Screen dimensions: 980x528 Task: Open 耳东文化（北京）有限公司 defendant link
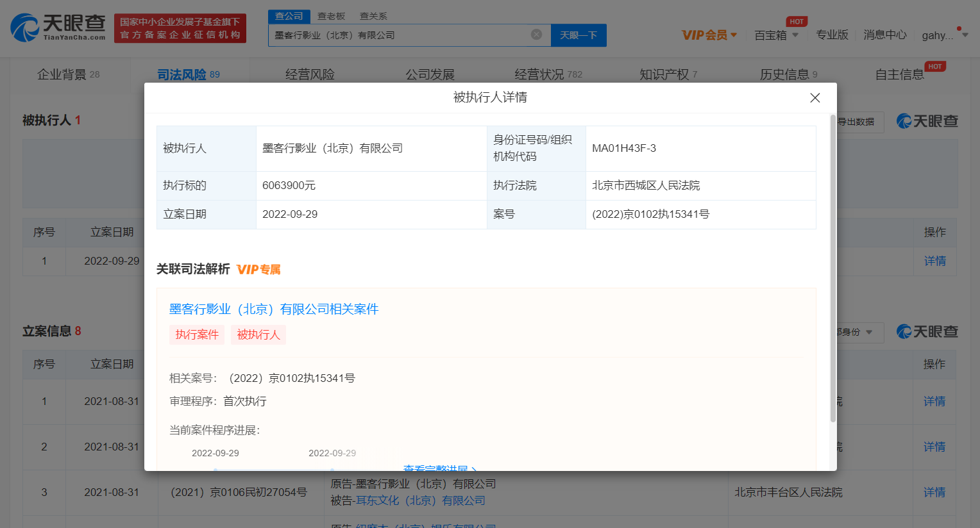point(421,500)
